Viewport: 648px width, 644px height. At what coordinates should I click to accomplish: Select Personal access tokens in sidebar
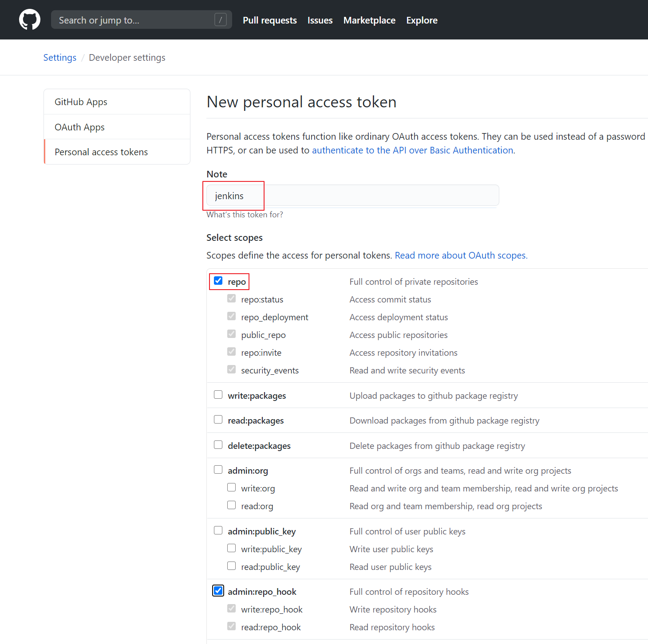pyautogui.click(x=117, y=152)
